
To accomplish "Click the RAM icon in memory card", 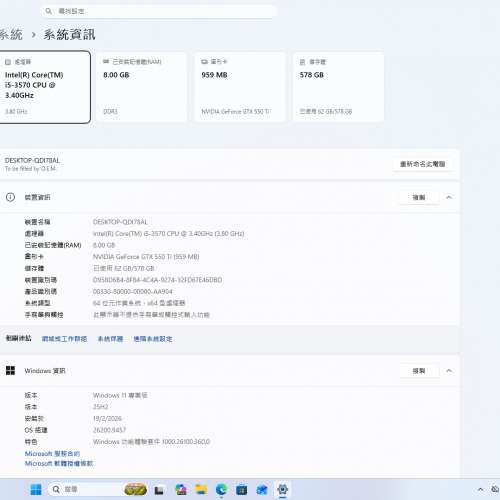I will click(x=106, y=62).
